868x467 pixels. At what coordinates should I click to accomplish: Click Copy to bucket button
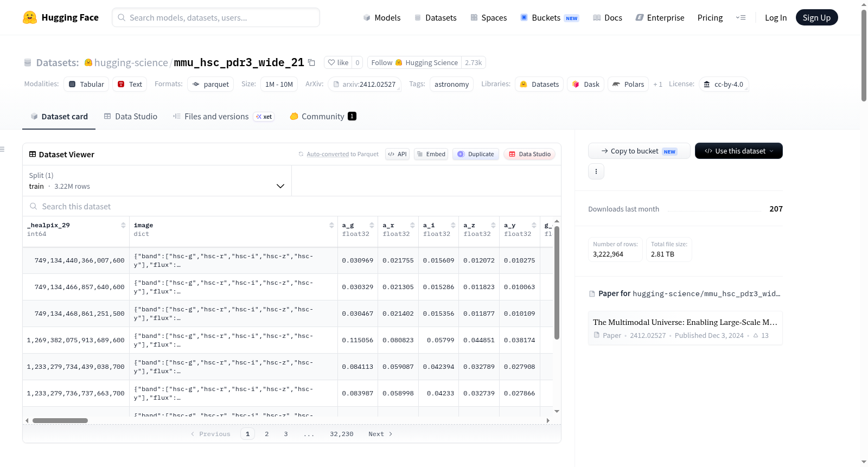pos(639,151)
